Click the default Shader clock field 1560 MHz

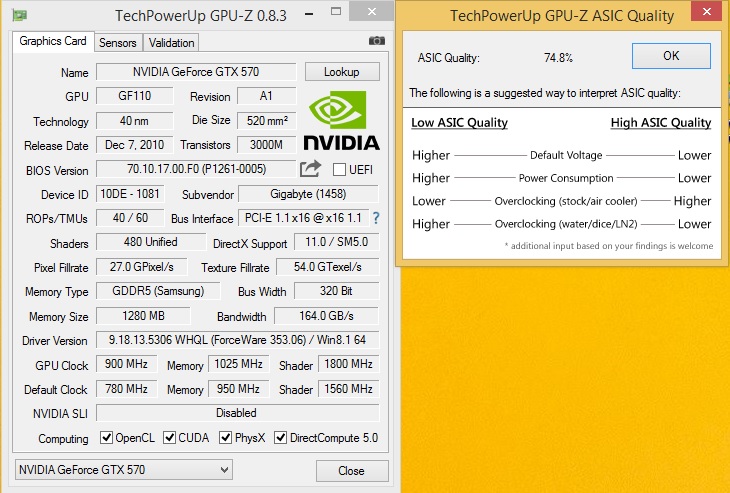tap(349, 389)
